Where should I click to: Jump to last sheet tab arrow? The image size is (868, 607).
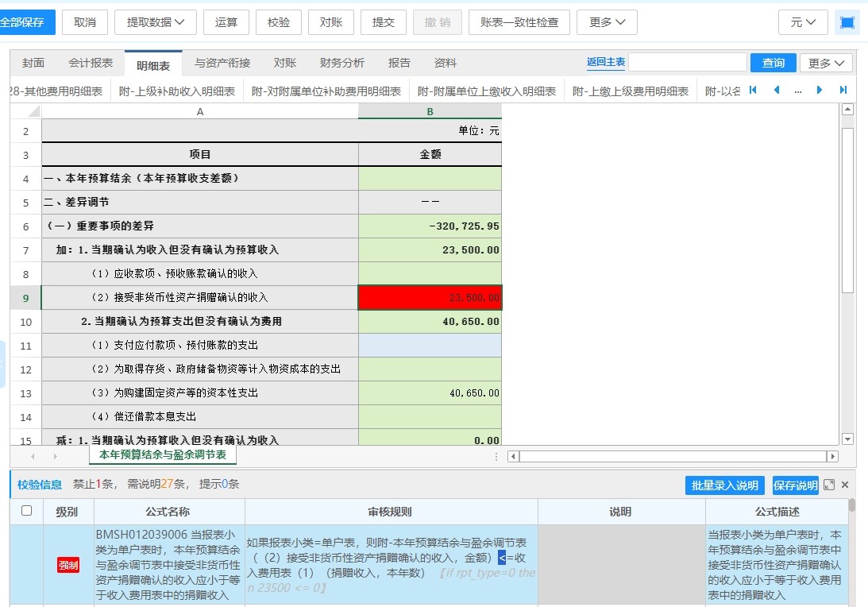coord(843,91)
